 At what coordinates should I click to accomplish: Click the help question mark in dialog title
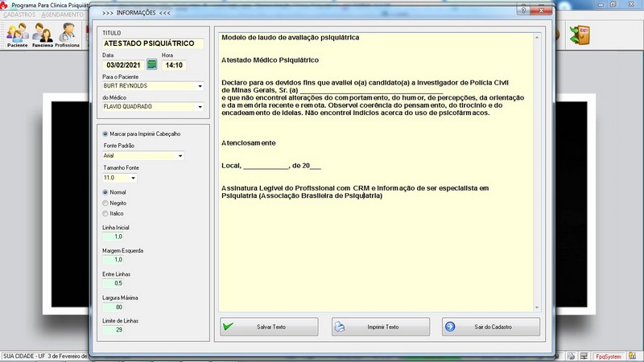(x=524, y=12)
